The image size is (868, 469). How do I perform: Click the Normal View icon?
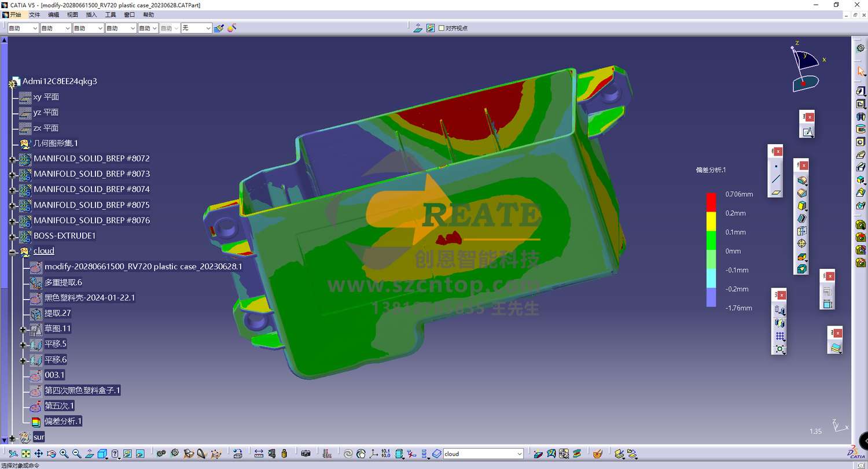pos(89,454)
